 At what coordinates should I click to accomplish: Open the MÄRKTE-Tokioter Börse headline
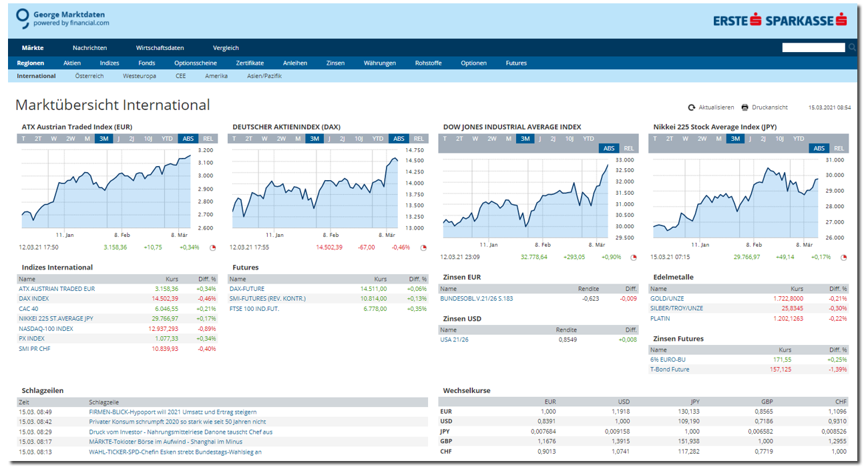click(x=166, y=442)
